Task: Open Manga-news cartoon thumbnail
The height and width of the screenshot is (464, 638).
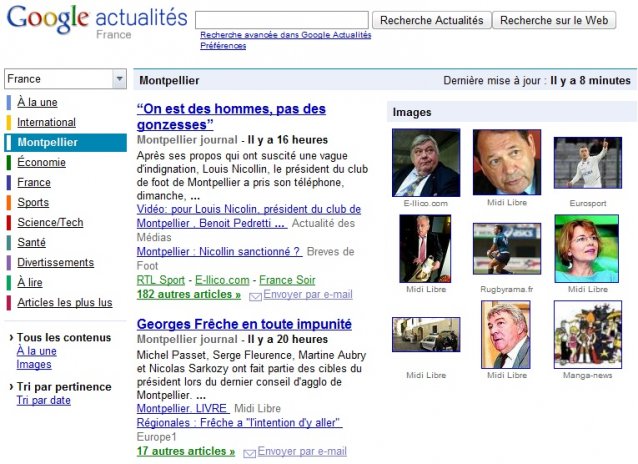Action: [588, 335]
